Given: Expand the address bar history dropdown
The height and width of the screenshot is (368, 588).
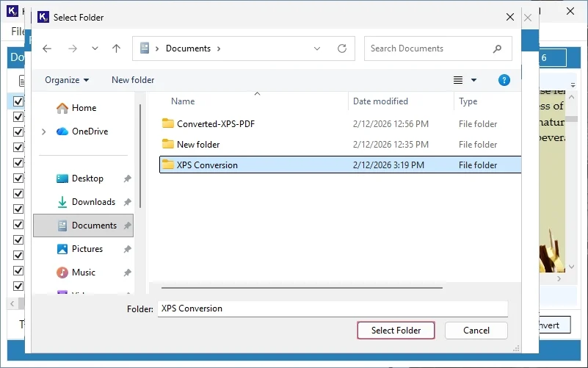Looking at the screenshot, I should 317,48.
